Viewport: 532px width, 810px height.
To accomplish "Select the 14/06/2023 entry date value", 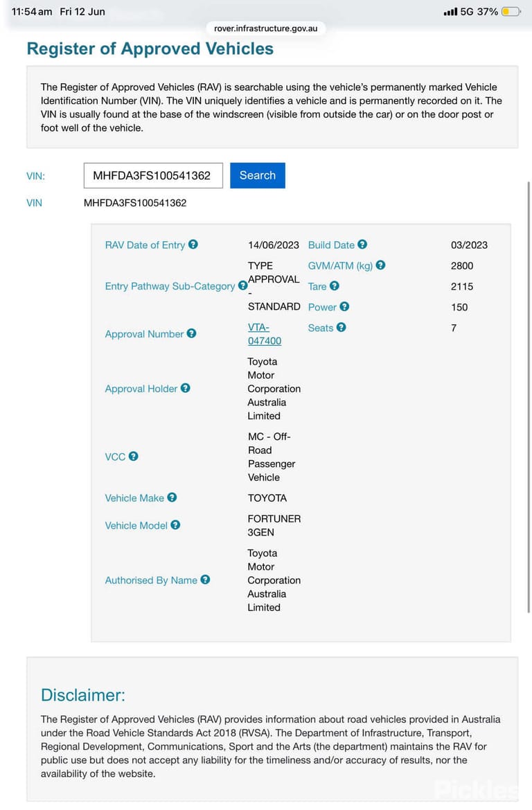I will coord(273,245).
